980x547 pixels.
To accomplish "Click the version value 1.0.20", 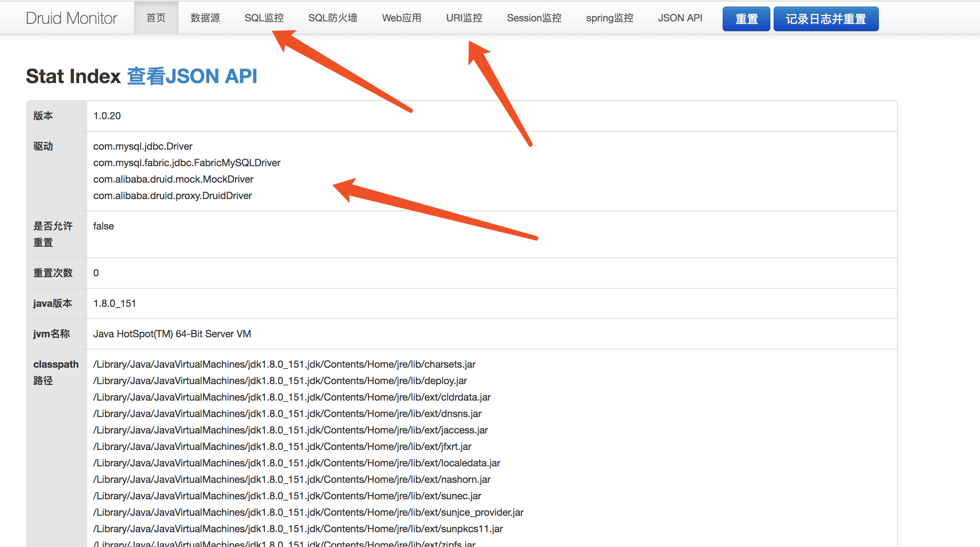I will [107, 116].
